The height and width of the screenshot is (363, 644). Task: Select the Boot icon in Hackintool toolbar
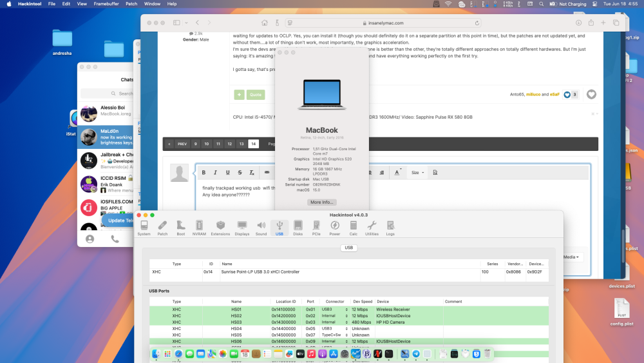click(x=181, y=228)
